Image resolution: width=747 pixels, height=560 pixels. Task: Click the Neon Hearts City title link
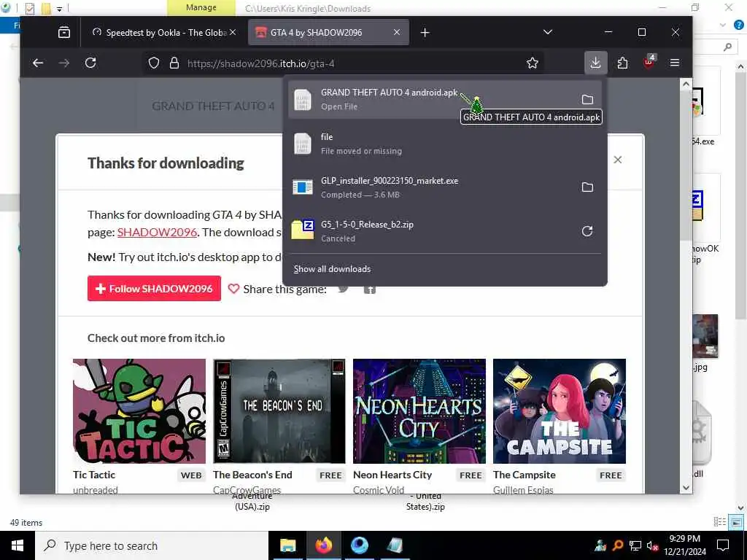coord(392,475)
